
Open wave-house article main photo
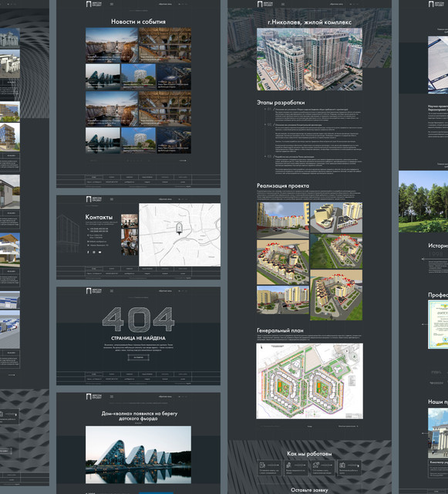138,455
